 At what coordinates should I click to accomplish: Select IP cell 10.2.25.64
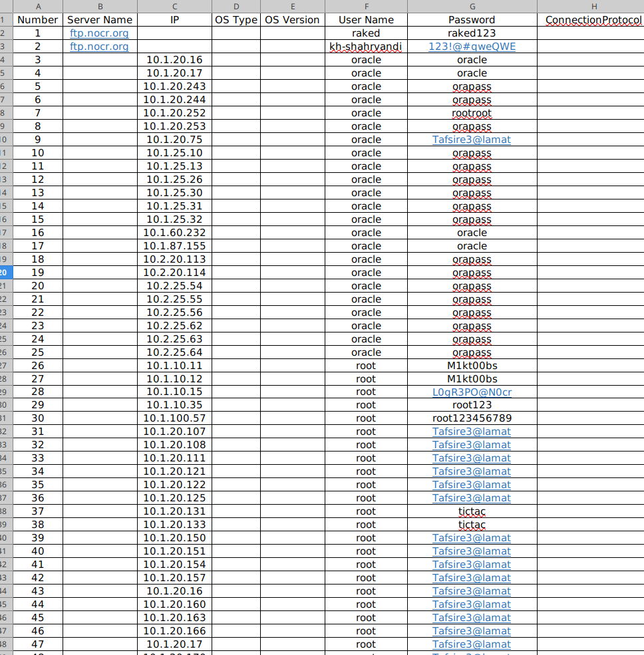175,352
